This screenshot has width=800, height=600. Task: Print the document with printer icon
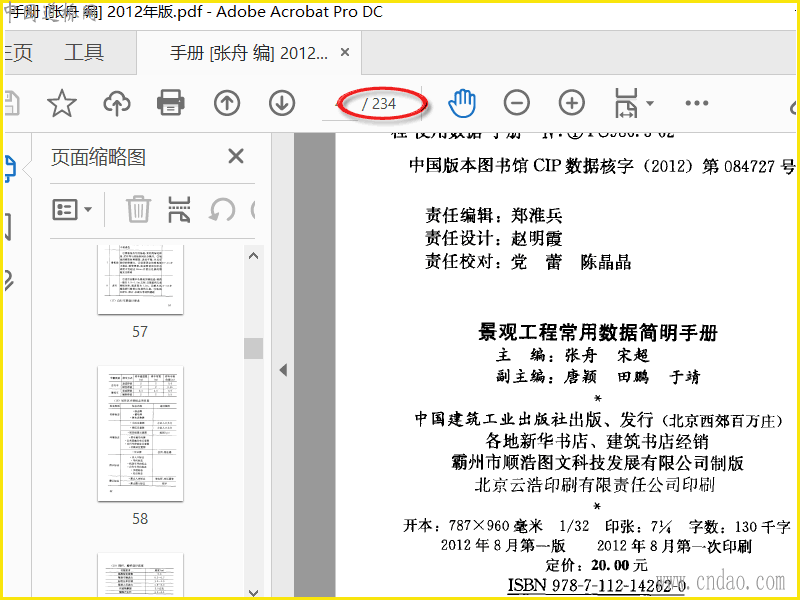point(170,103)
